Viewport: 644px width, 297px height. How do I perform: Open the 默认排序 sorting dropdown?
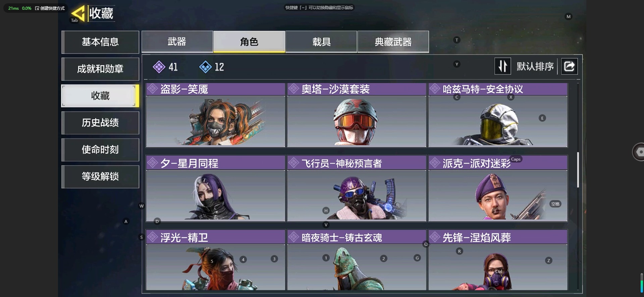(535, 66)
